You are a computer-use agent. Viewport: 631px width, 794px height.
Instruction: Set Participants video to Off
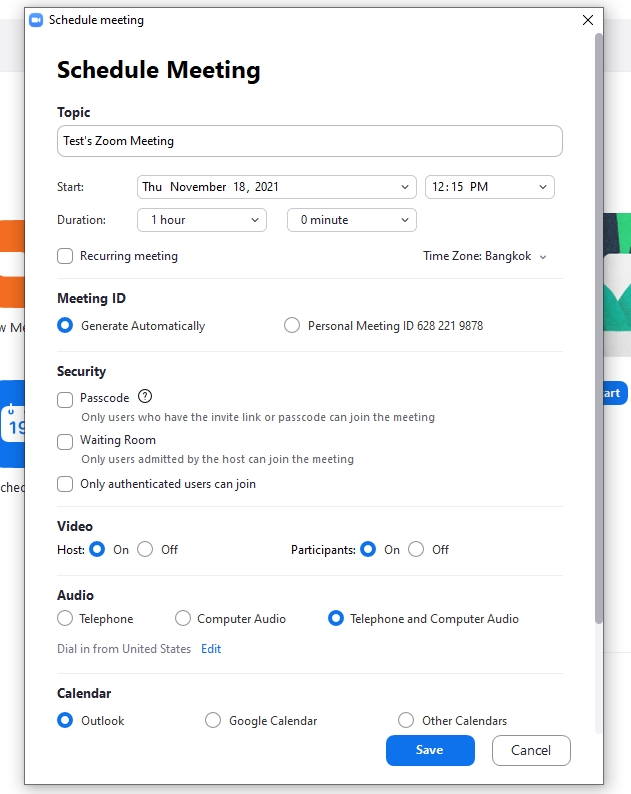pyautogui.click(x=416, y=549)
